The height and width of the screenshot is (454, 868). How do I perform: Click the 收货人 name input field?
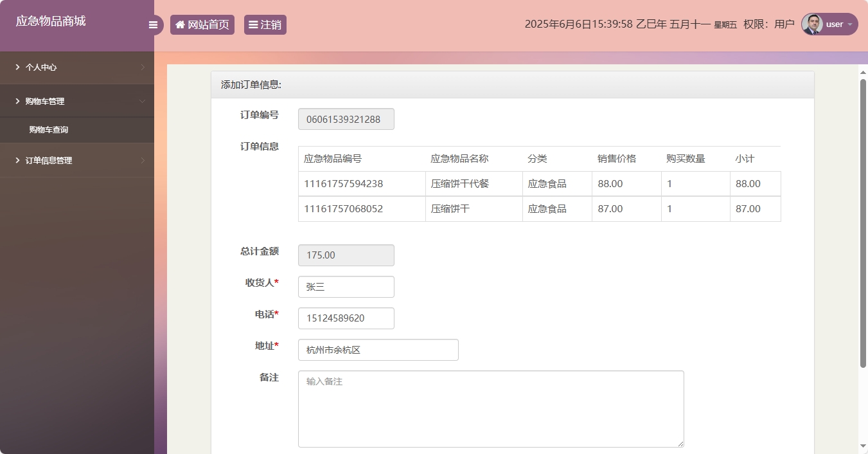point(346,287)
